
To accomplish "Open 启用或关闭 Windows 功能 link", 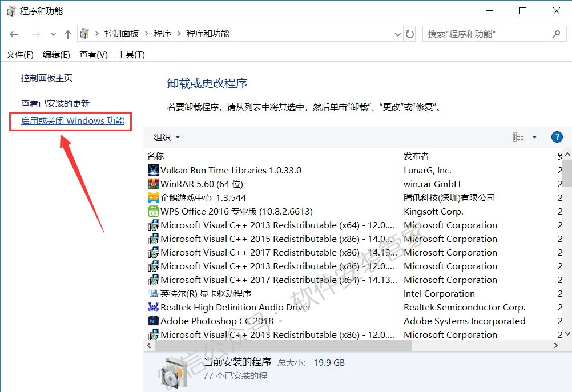I will [x=72, y=121].
